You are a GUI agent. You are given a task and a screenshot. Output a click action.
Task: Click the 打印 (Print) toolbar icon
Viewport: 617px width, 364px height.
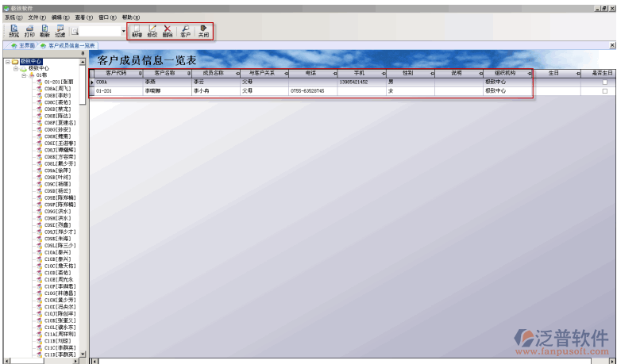pyautogui.click(x=29, y=31)
